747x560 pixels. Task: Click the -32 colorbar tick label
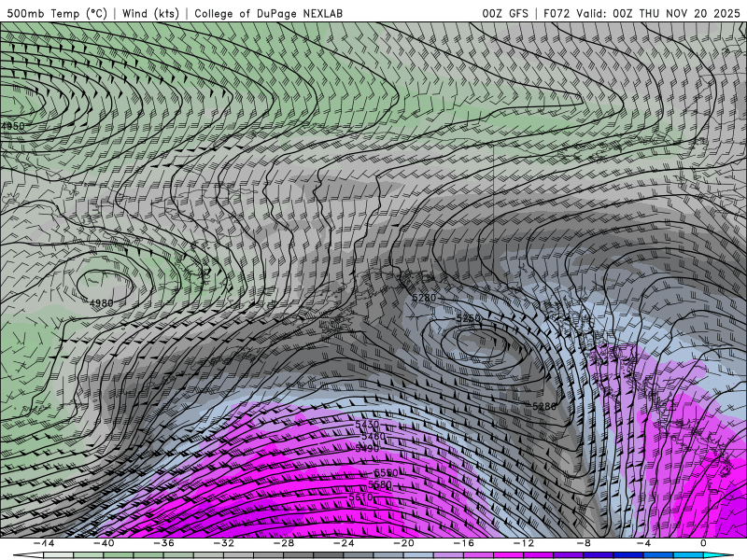coord(223,543)
